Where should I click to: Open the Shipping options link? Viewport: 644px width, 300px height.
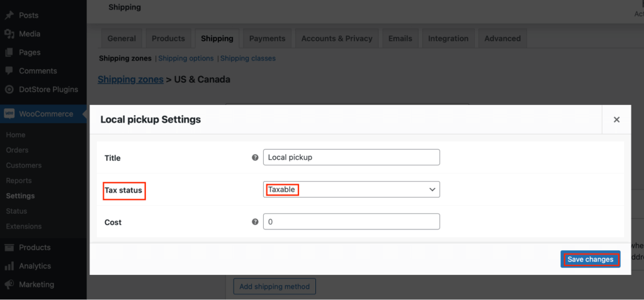(186, 58)
